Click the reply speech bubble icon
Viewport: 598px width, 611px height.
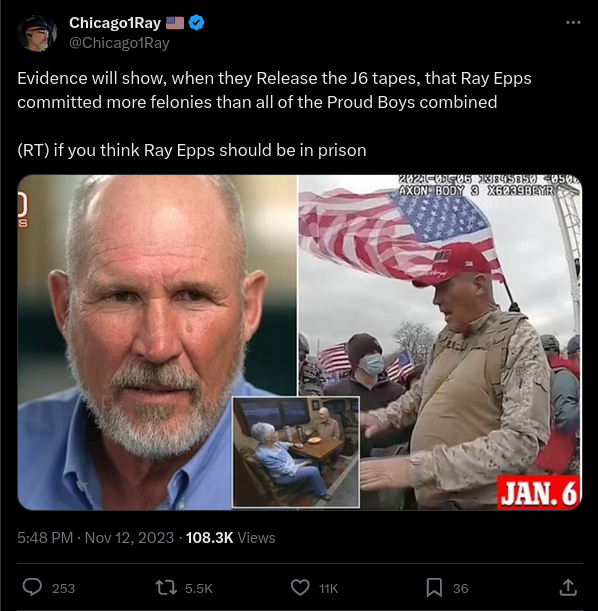(x=32, y=588)
